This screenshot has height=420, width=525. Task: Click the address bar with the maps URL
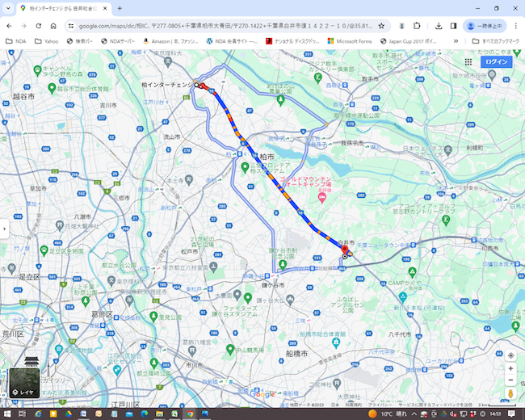218,26
